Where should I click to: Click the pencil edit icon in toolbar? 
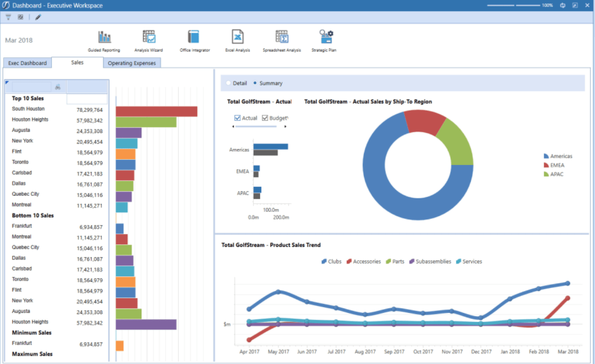point(38,17)
